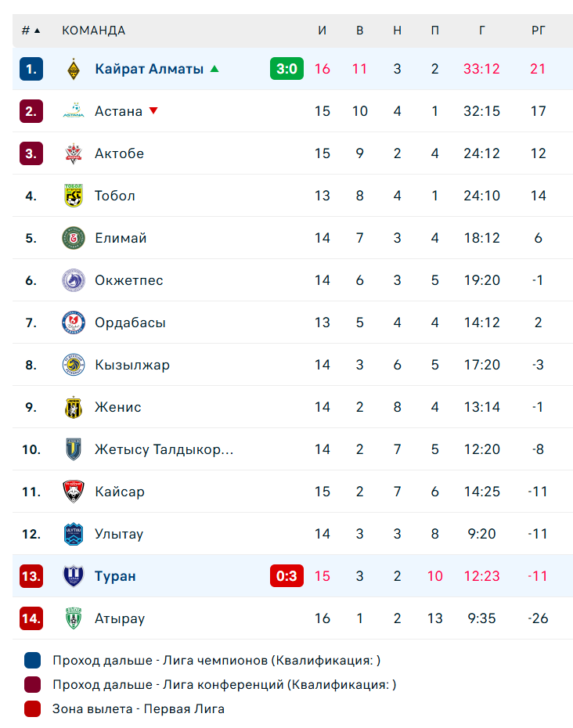Image resolution: width=573 pixels, height=728 pixels.
Task: Click the Kairat Almaty club crest
Action: pos(74,69)
